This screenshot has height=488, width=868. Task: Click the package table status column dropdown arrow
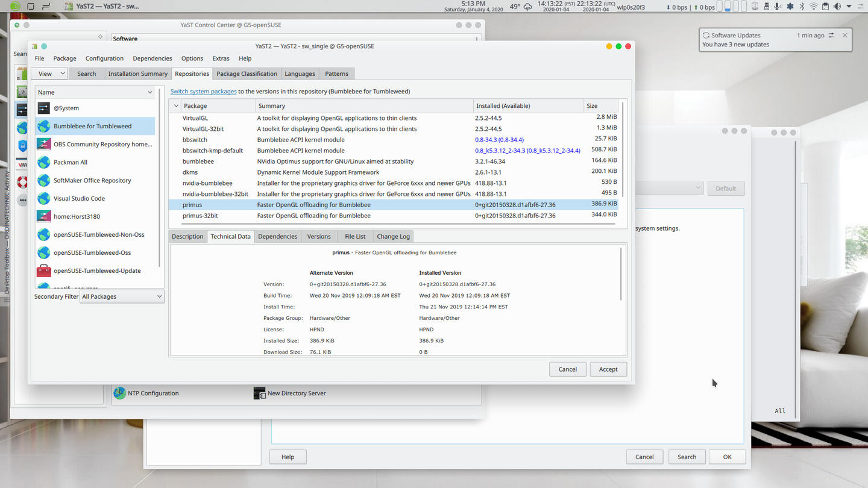pos(176,105)
